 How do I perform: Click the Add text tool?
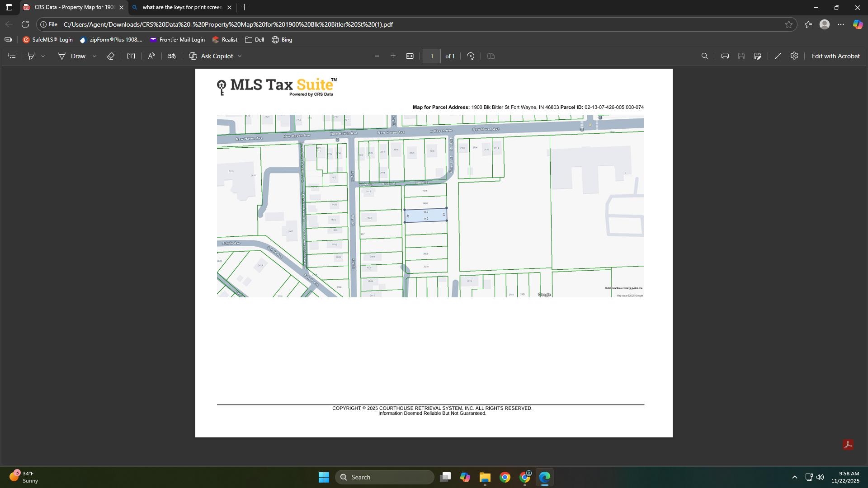pos(131,56)
